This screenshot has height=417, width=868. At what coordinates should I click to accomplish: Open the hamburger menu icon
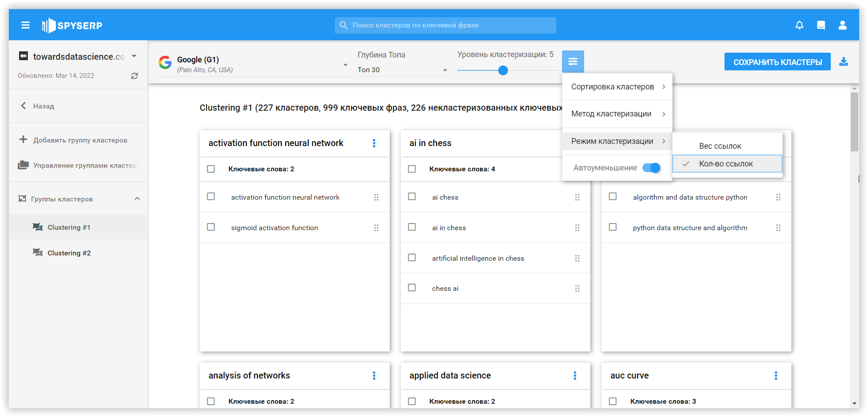click(26, 25)
